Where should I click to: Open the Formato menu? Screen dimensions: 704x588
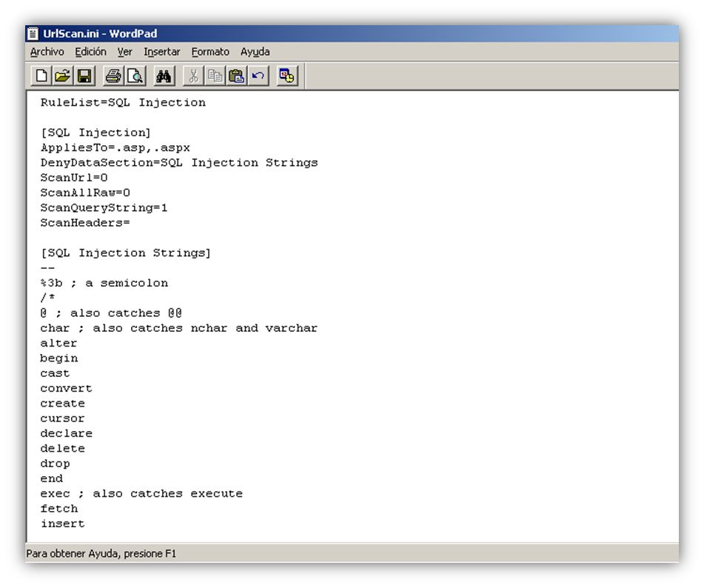click(210, 52)
